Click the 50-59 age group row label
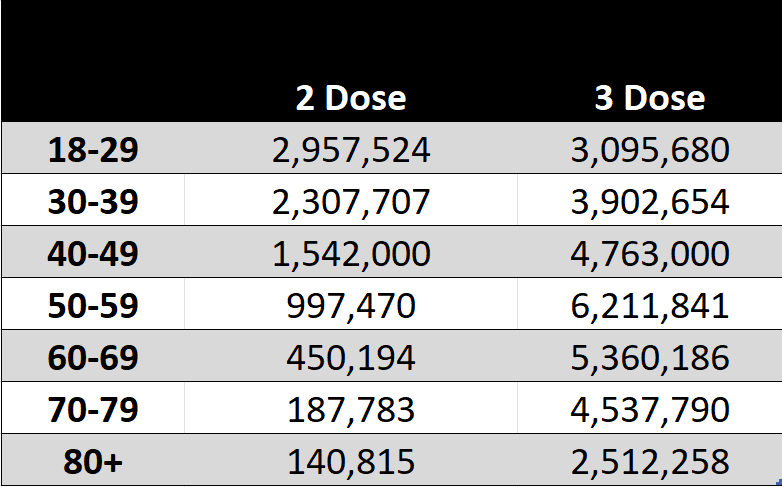 tap(93, 305)
